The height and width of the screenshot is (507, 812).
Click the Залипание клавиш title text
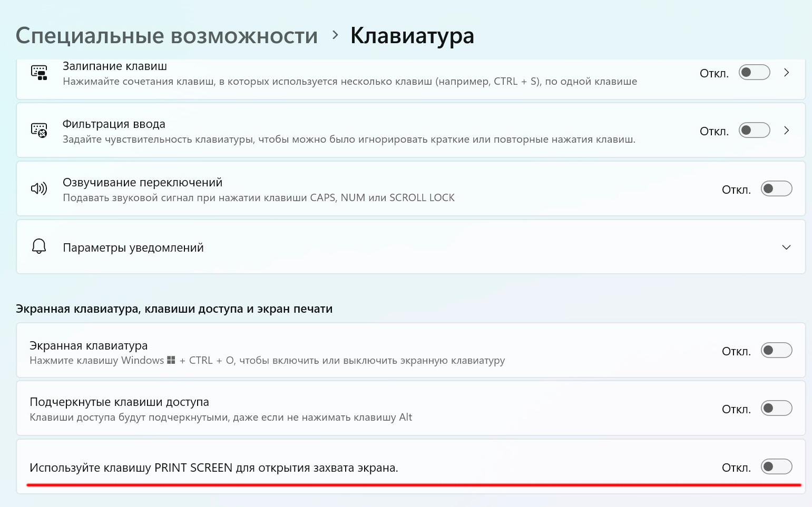115,66
